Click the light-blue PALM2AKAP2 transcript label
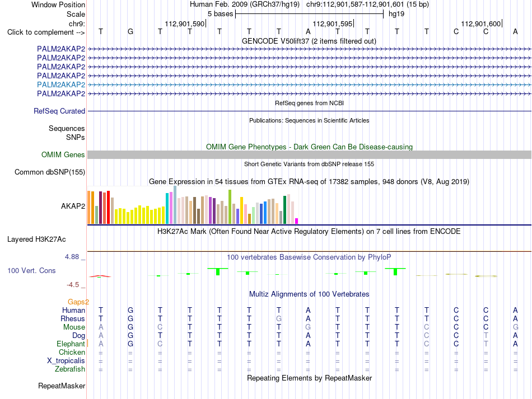 pyautogui.click(x=61, y=85)
